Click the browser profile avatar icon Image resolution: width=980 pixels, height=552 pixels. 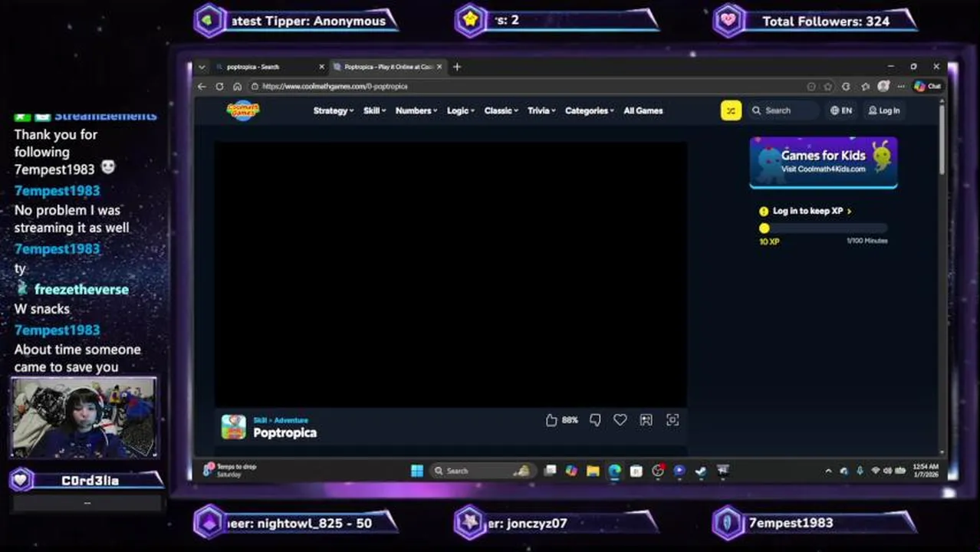tap(883, 87)
